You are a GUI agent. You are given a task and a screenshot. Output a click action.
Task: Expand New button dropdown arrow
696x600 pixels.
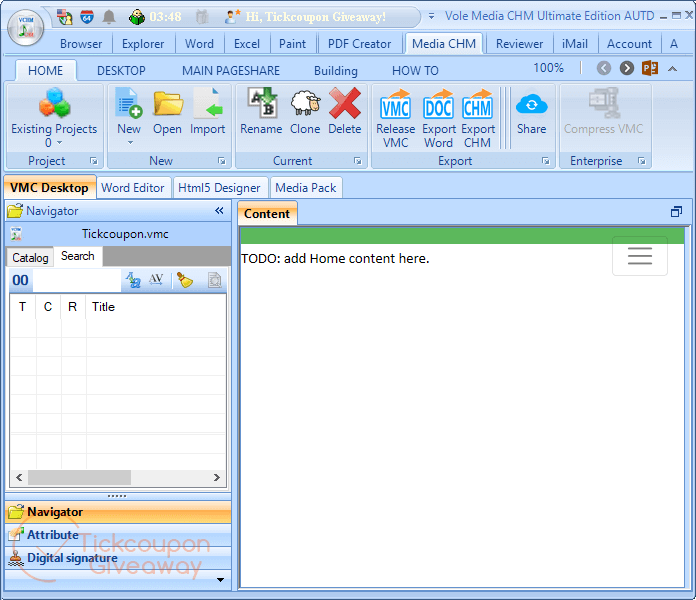[x=130, y=142]
